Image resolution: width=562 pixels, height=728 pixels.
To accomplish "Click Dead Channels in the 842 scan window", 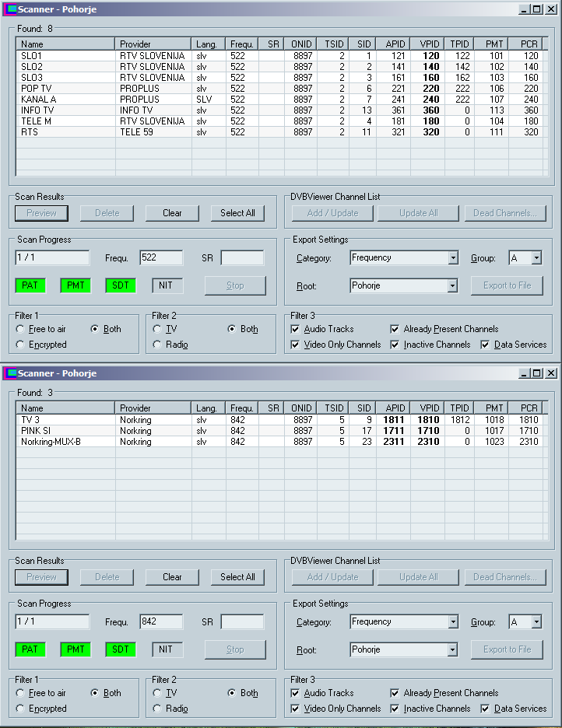I will tap(505, 577).
